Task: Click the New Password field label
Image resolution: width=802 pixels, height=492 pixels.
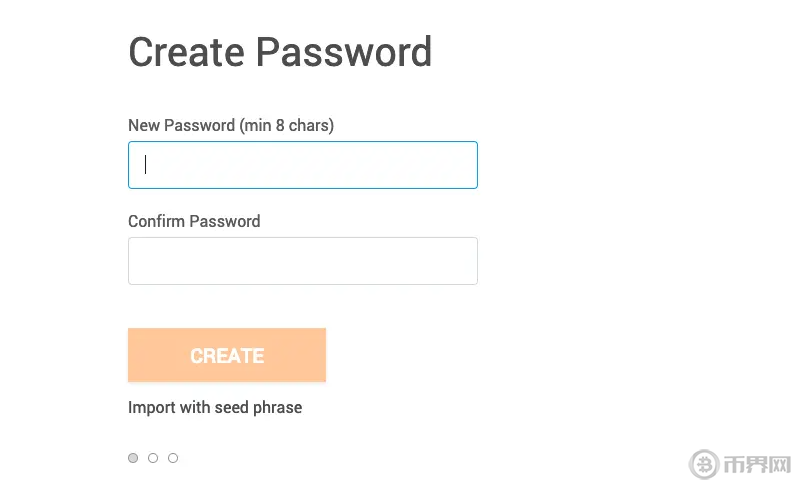Action: pyautogui.click(x=181, y=126)
